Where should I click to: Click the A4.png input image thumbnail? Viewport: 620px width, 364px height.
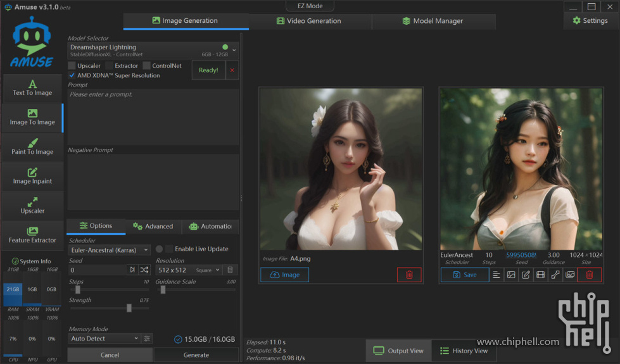coord(341,169)
